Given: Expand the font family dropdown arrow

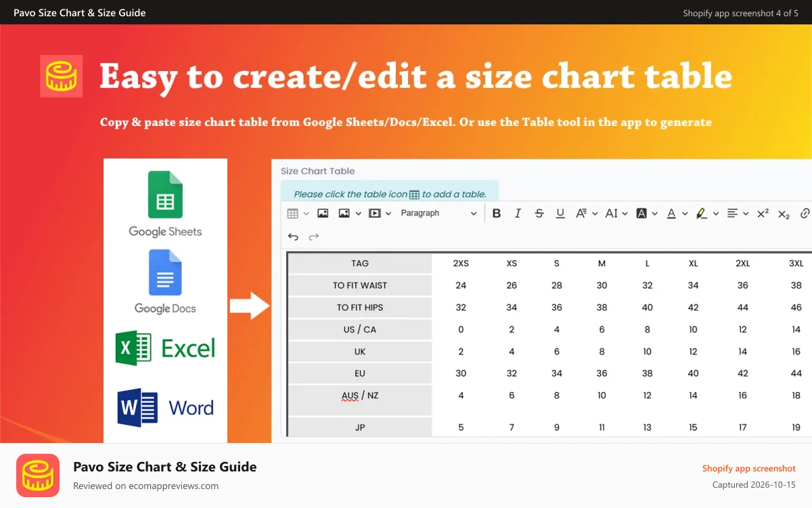Looking at the screenshot, I should (595, 213).
